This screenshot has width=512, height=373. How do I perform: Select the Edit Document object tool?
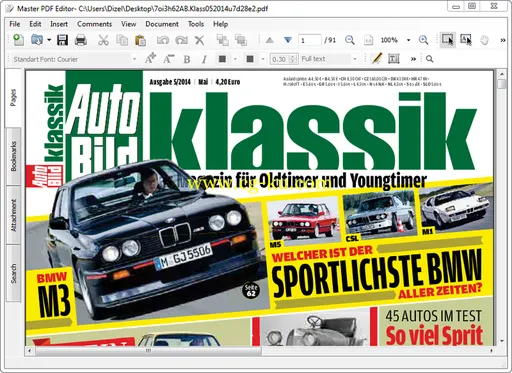pyautogui.click(x=447, y=40)
